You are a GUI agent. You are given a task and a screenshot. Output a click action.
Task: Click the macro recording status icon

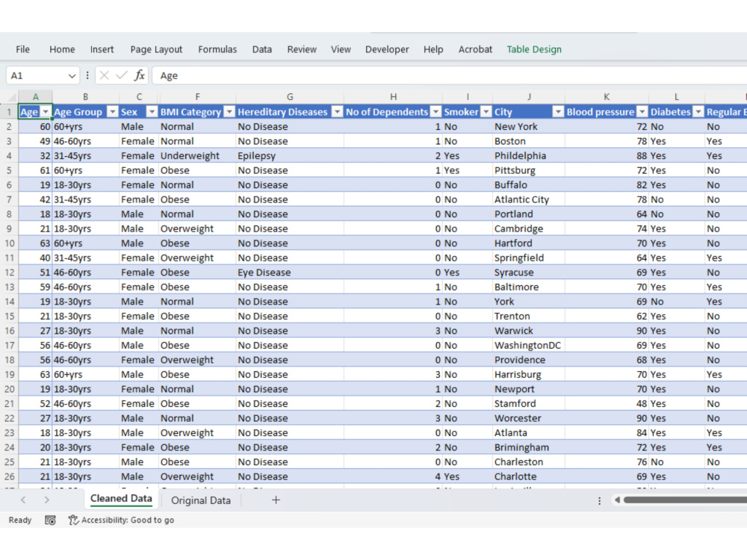point(50,520)
